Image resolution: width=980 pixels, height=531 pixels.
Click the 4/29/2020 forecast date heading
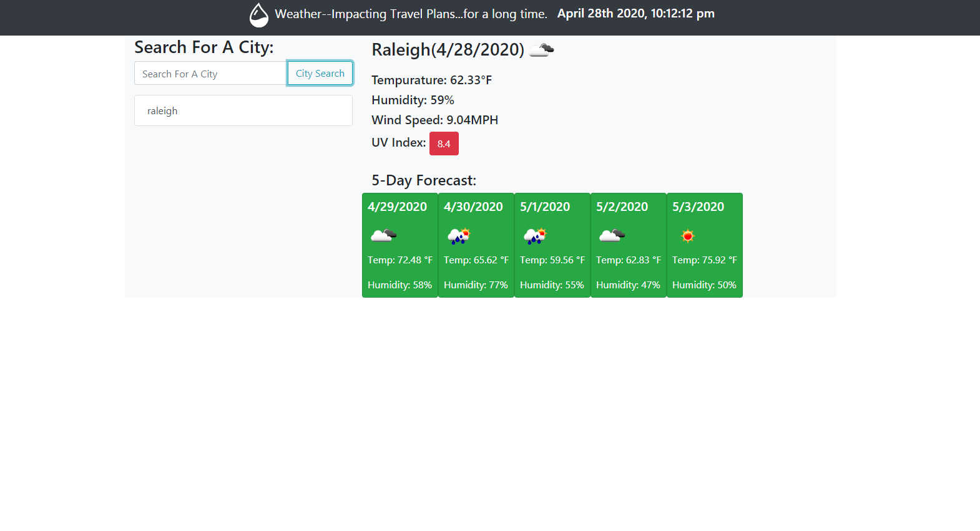pyautogui.click(x=397, y=207)
